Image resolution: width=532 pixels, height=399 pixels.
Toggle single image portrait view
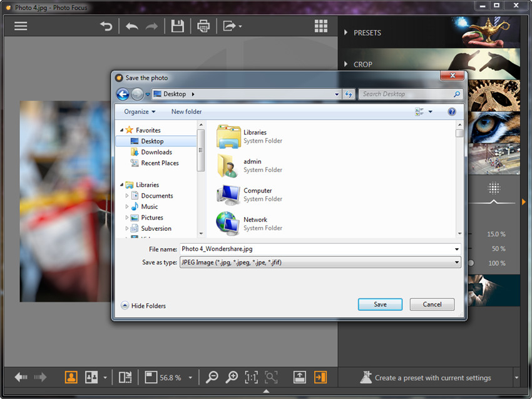click(71, 377)
